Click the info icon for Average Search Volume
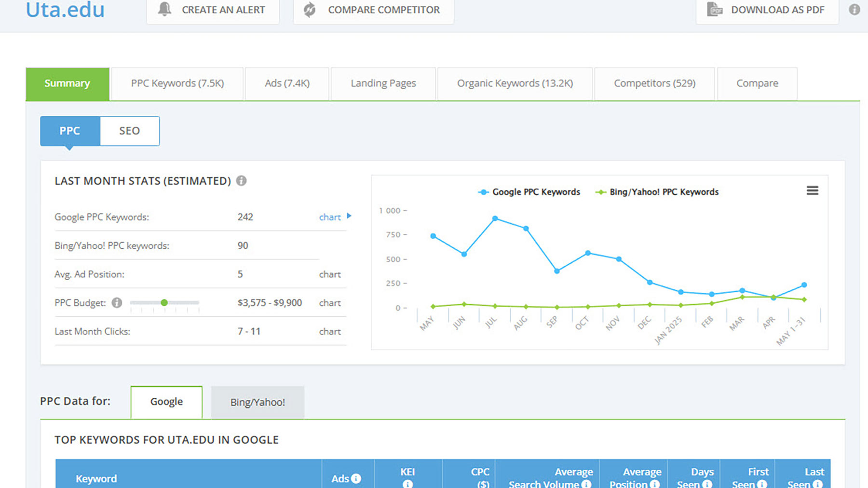 tap(586, 484)
